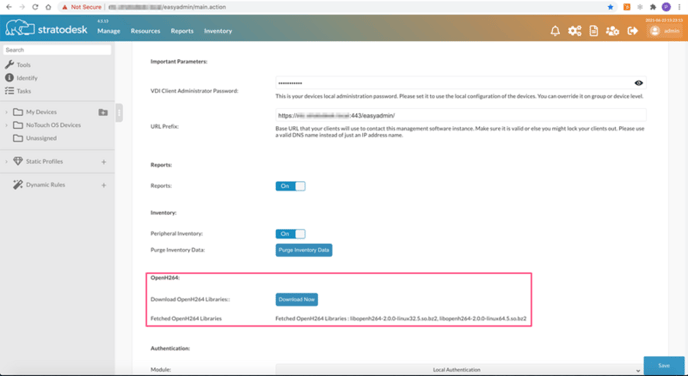Open the Manage menu
The height and width of the screenshot is (376, 688).
(109, 31)
